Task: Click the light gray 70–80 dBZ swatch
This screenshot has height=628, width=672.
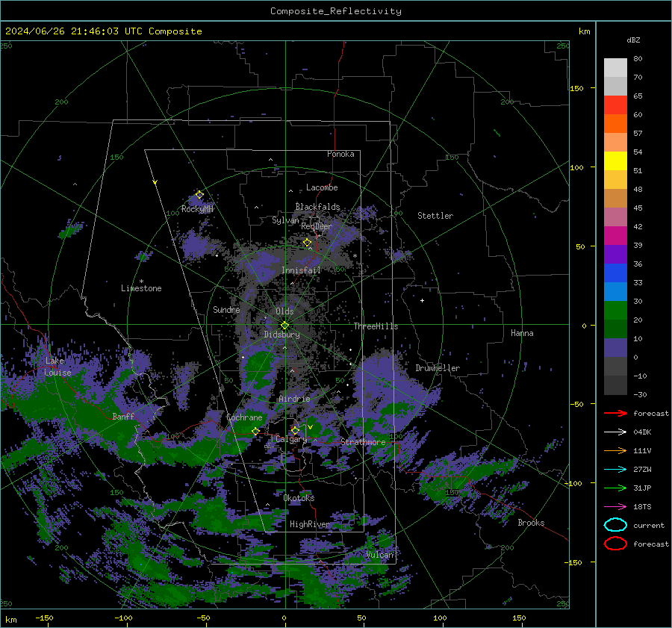Action: [x=615, y=68]
